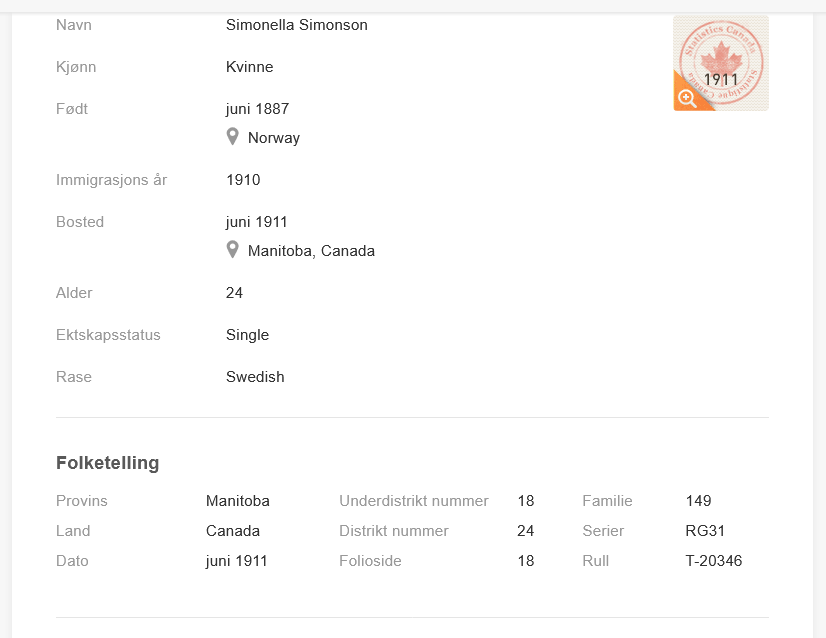Click the Manitoba, Canada residence text

pyautogui.click(x=311, y=251)
